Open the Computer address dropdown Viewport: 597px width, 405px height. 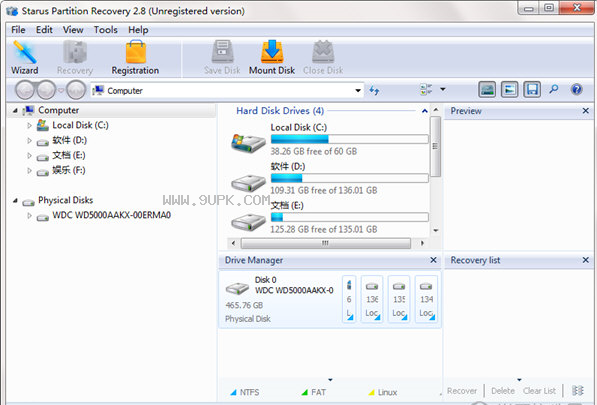point(358,91)
